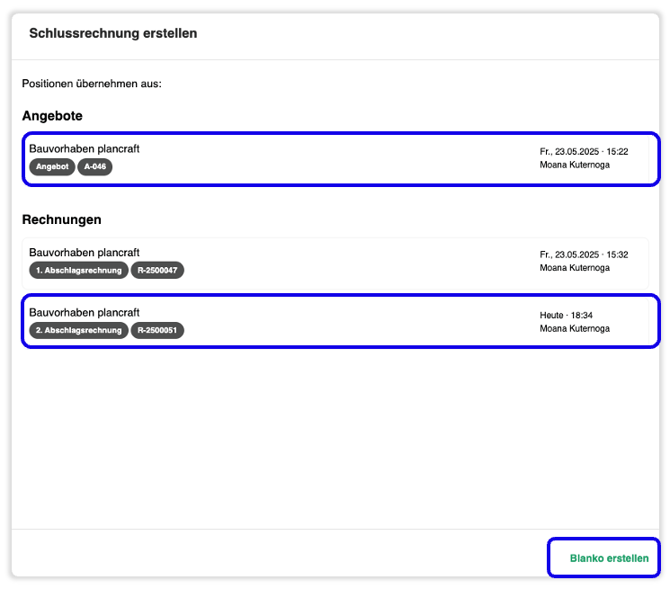Click the 23.05.2025 15:32 timestamp
The width and height of the screenshot is (670, 589).
[x=584, y=255]
